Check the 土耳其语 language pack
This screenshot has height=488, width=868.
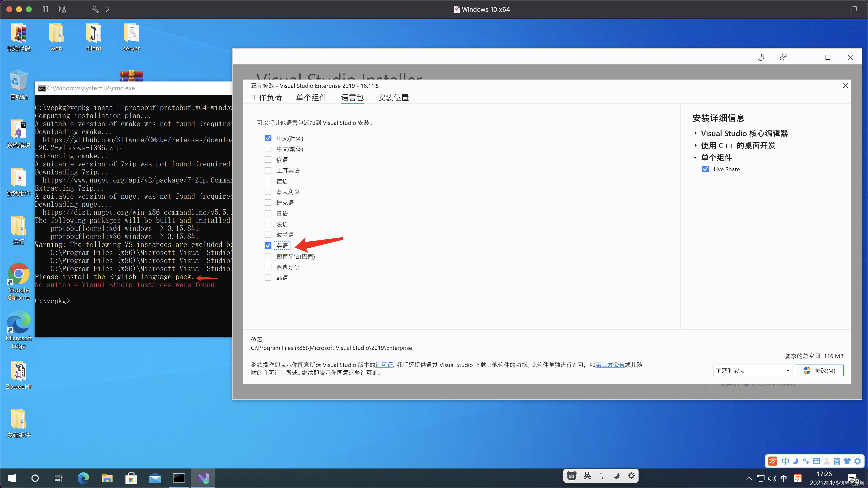[268, 170]
